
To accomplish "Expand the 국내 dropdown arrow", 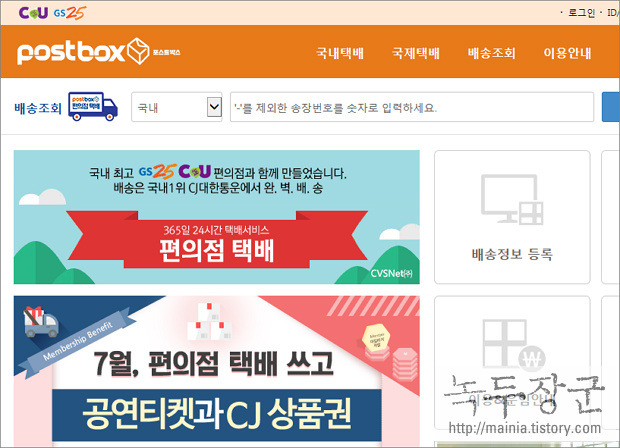I will click(x=214, y=107).
